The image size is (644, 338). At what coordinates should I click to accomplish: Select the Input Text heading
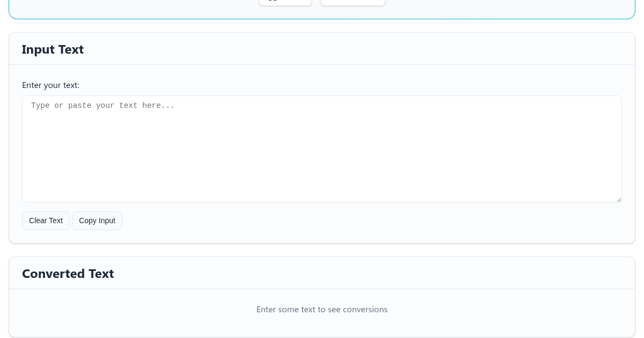click(53, 49)
